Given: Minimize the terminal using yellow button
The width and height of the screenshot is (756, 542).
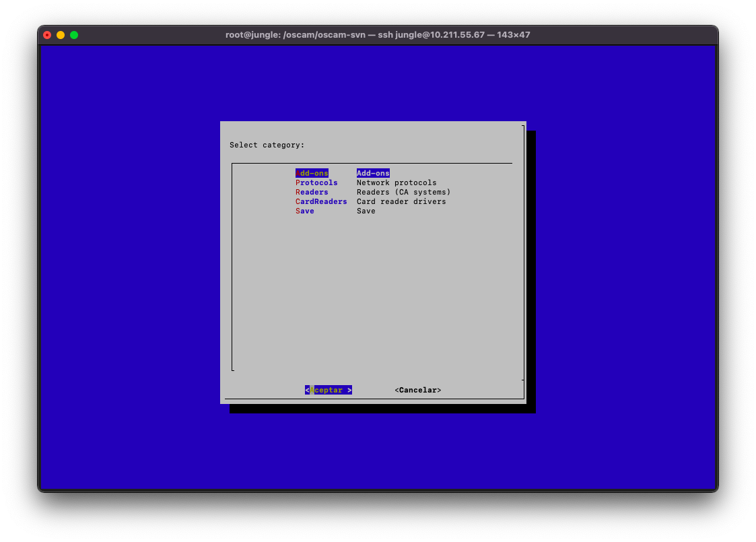Looking at the screenshot, I should click(61, 35).
